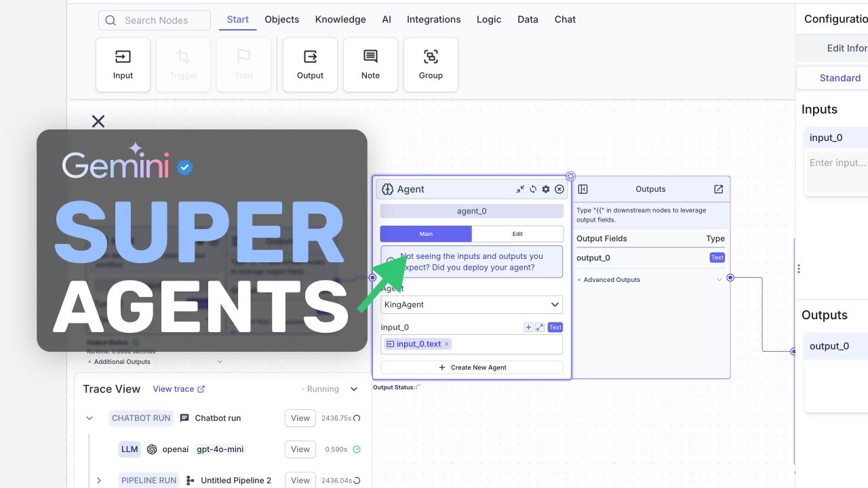Click the Agent node left input connector
868x488 pixels.
[372, 277]
